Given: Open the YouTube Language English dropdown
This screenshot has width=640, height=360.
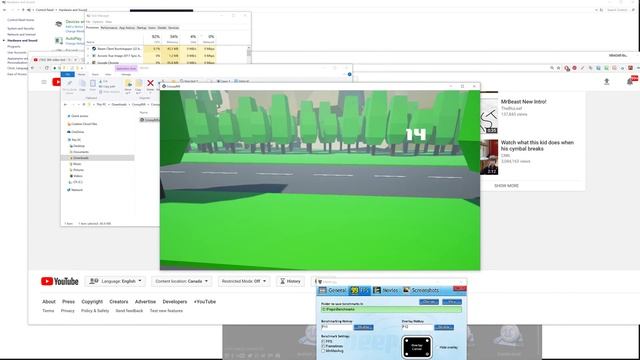Looking at the screenshot, I should 116,281.
